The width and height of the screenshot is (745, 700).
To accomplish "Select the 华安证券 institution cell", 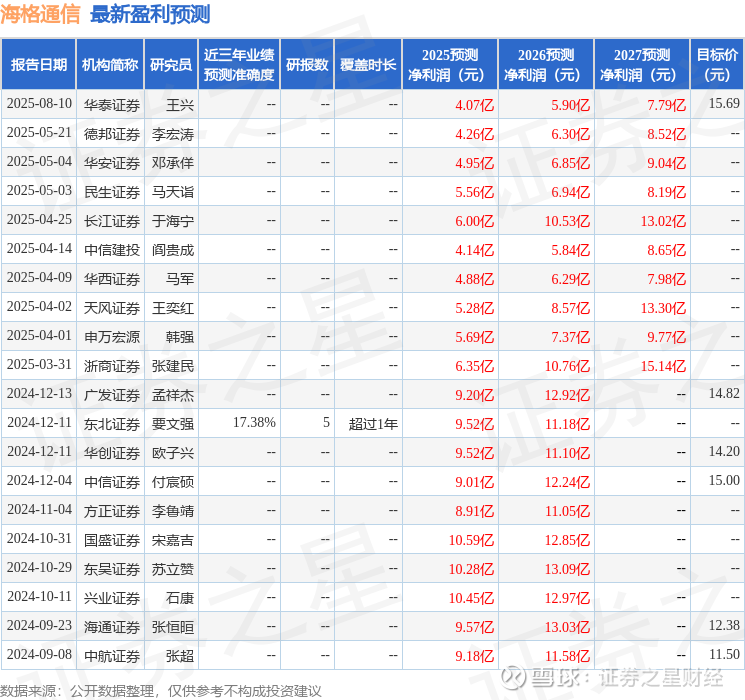I will click(112, 163).
